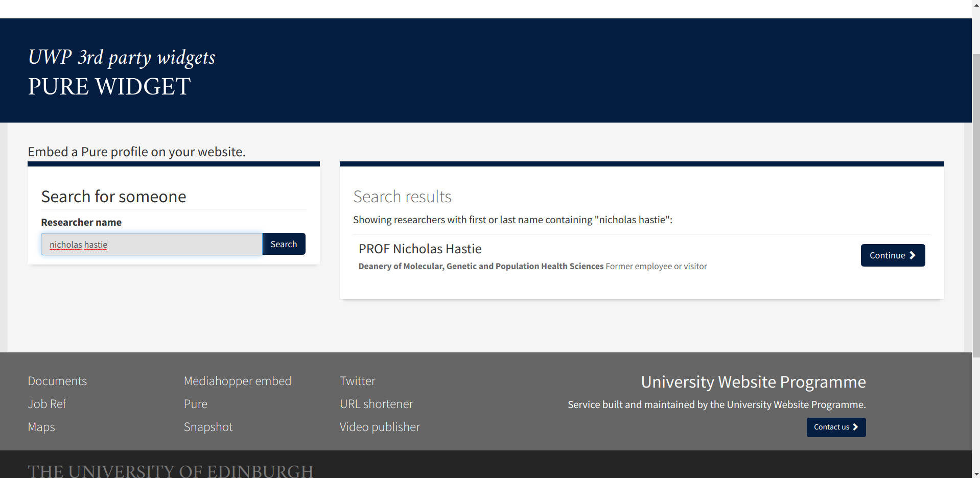Click the UWP 3rd party widgets heading
Image resolution: width=980 pixels, height=478 pixels.
(122, 57)
